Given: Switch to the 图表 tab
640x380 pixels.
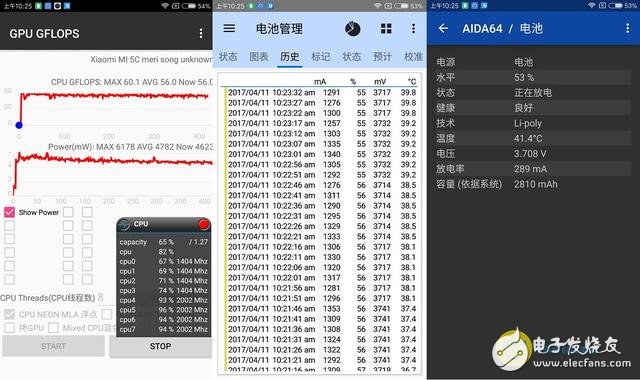Looking at the screenshot, I should pos(259,56).
